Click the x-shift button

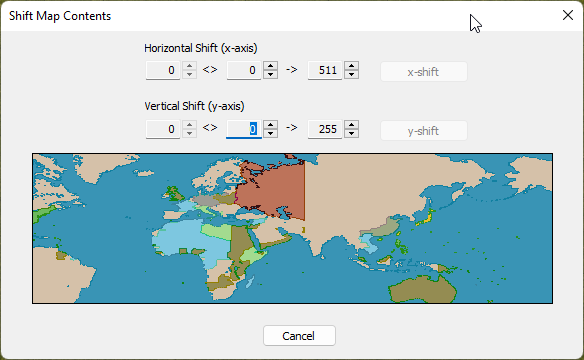423,71
